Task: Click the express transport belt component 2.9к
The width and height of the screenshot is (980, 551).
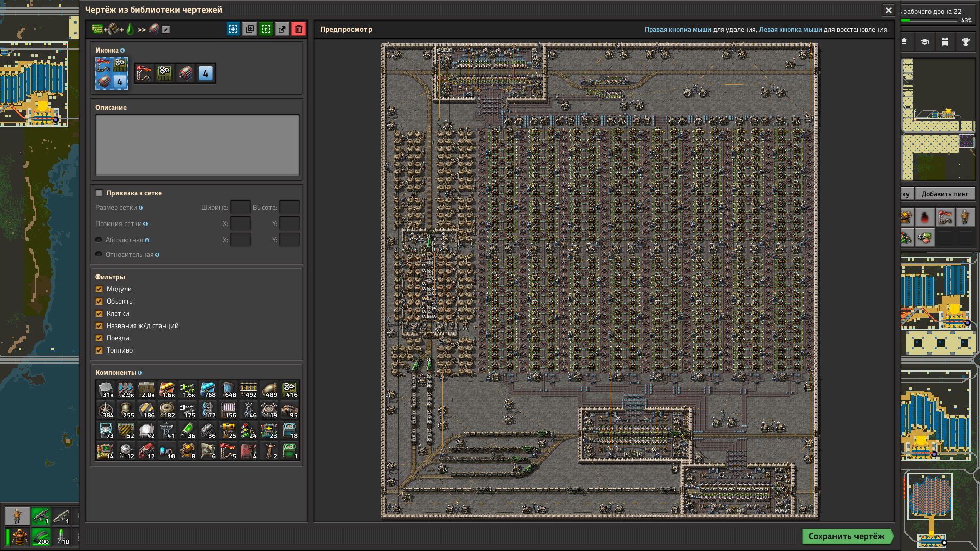Action: click(126, 390)
